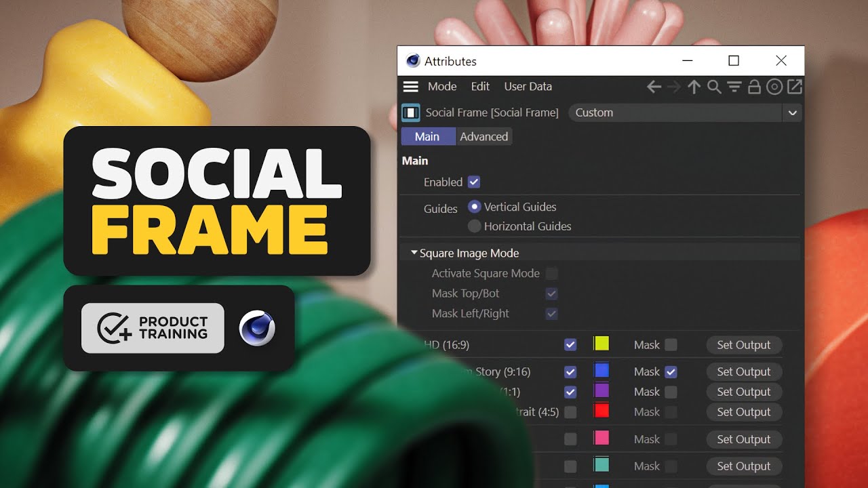Click the filter icon in Attributes toolbar
This screenshot has width=868, height=488.
734,87
